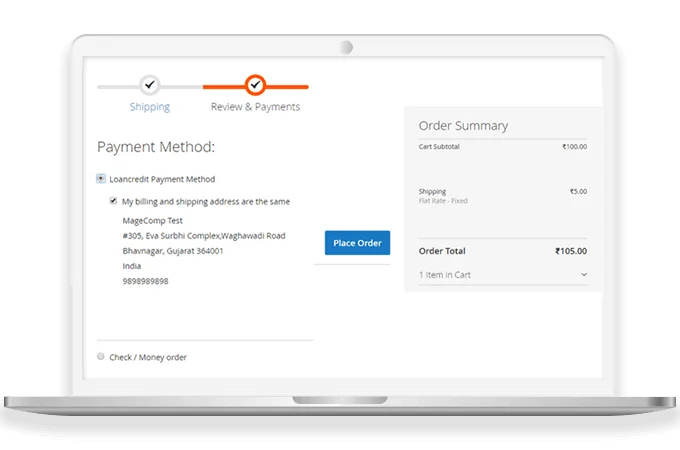Click the laptop webcam dot
Image resolution: width=680 pixels, height=450 pixels.
tap(346, 47)
